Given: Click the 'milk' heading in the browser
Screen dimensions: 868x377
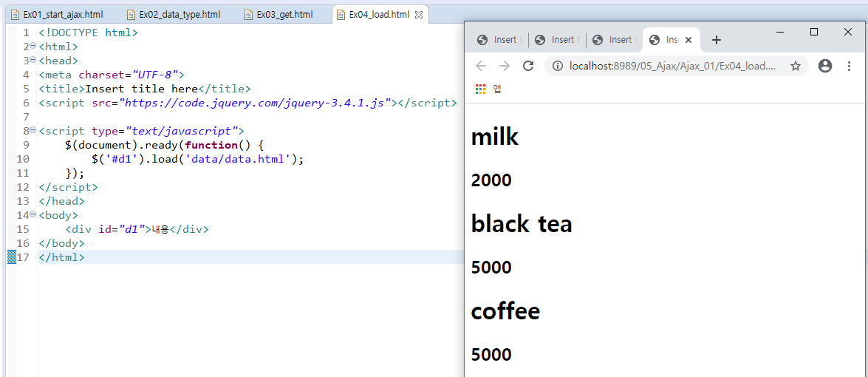Looking at the screenshot, I should (495, 137).
